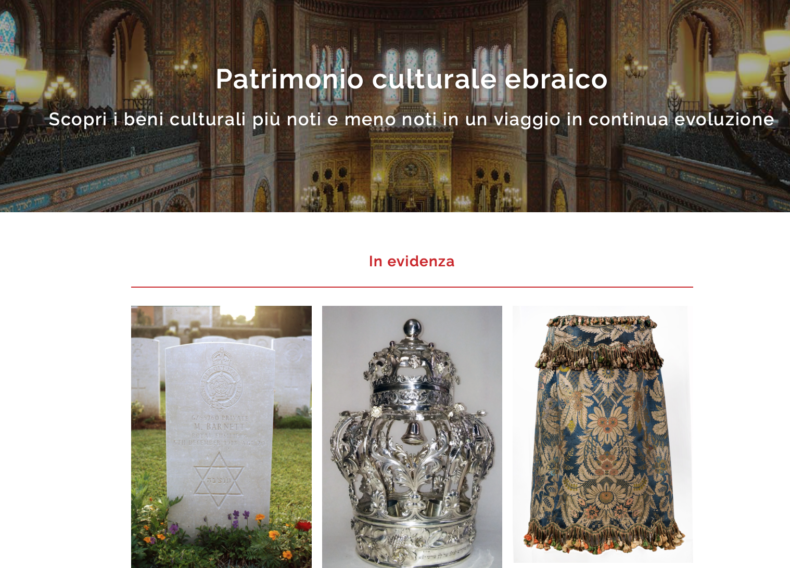
Task: Click the 'M. BARNETT' inscription on the headstone
Action: [219, 426]
